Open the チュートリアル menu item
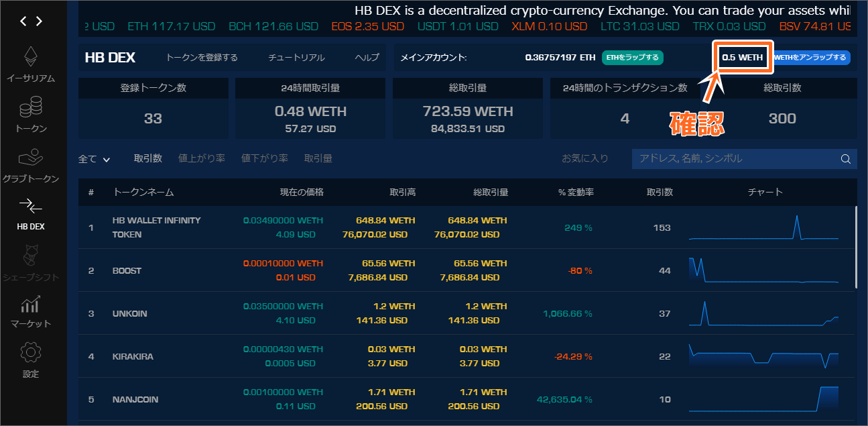This screenshot has height=426, width=868. (x=296, y=58)
